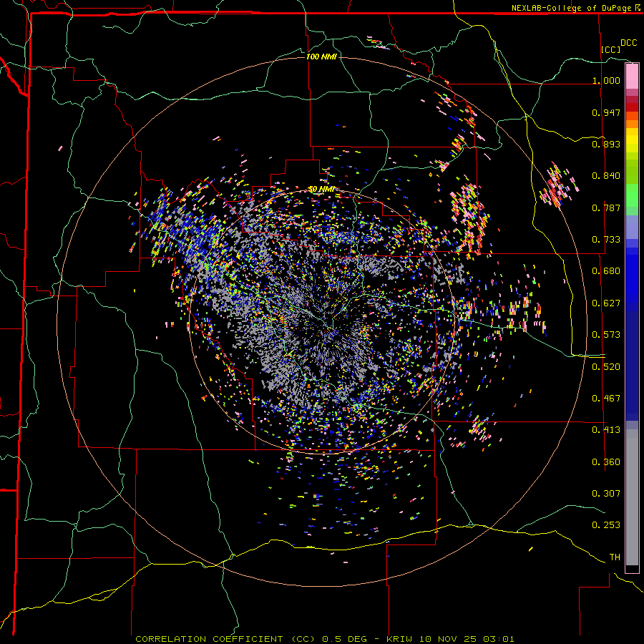Pick the bright green segment of the color bar
This screenshot has height=644, width=644.
[632, 195]
